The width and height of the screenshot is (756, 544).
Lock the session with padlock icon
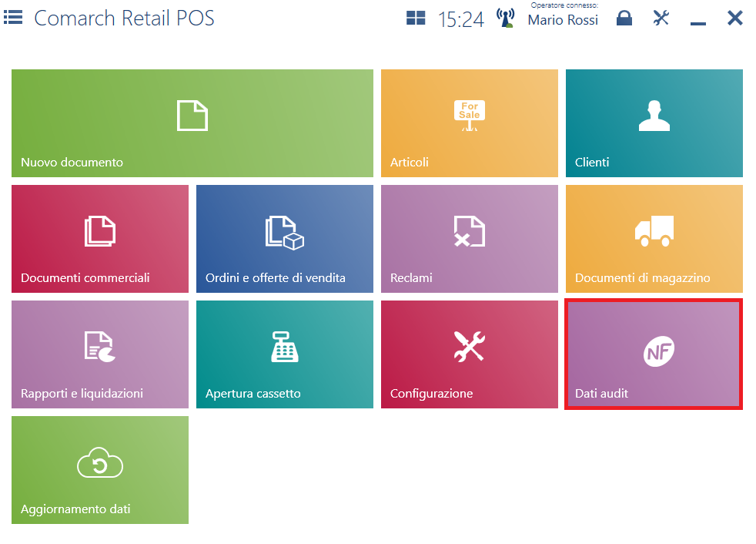point(624,18)
